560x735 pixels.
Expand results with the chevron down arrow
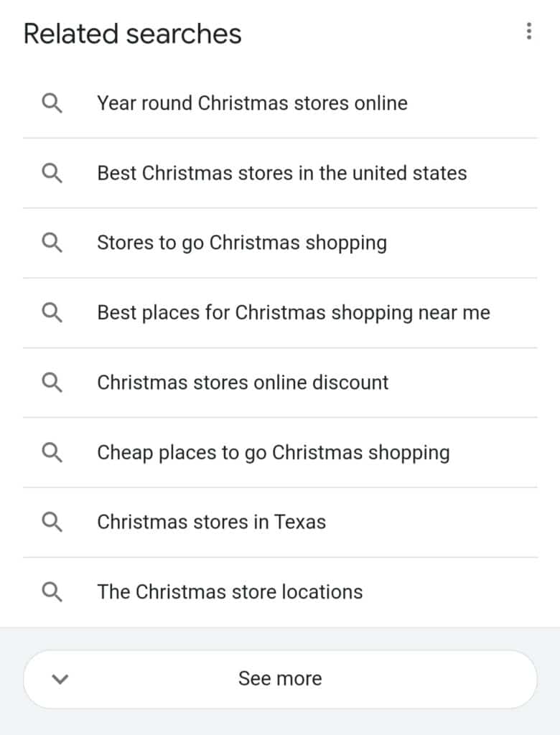click(61, 679)
